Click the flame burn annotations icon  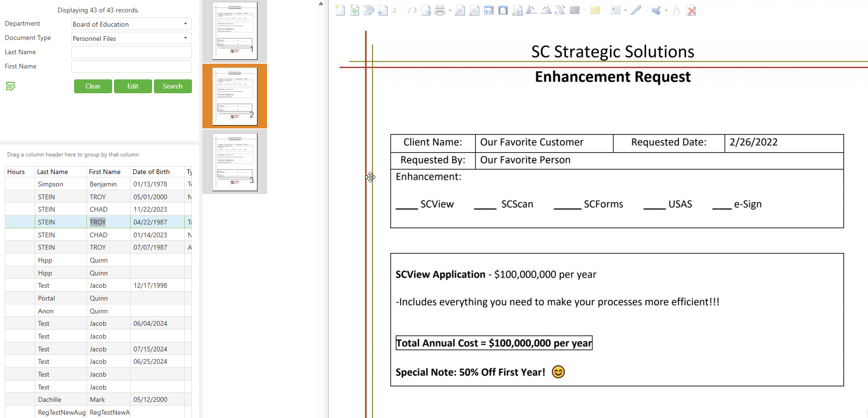[677, 10]
